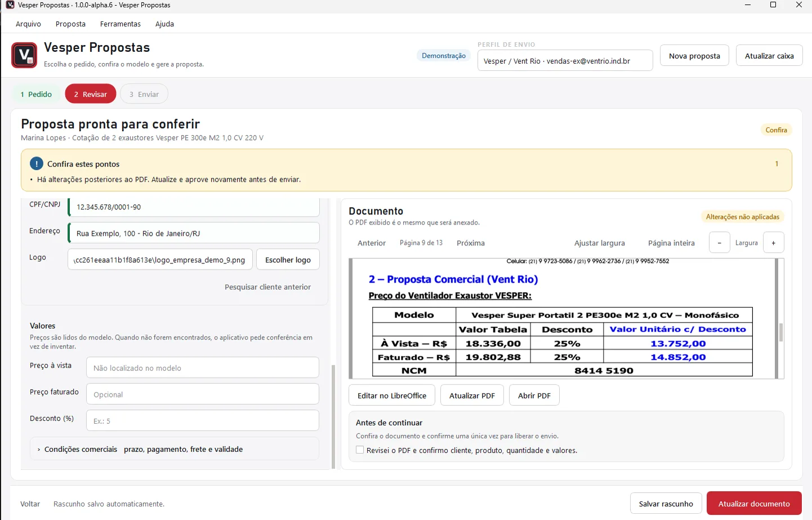Click the Logo file path field
The width and height of the screenshot is (812, 520).
tap(160, 260)
